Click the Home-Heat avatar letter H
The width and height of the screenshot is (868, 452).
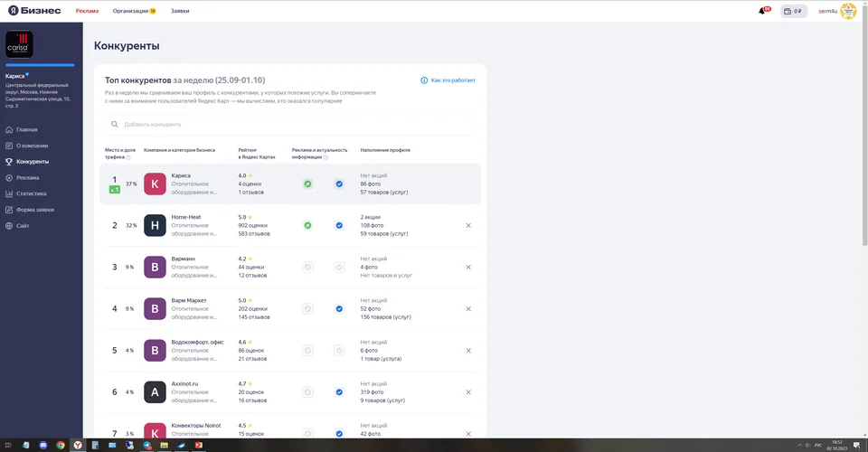coord(155,225)
